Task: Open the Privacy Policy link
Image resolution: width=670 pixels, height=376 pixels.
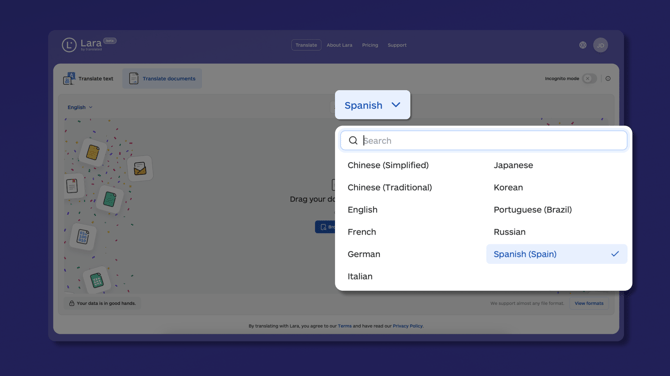Action: pos(408,326)
